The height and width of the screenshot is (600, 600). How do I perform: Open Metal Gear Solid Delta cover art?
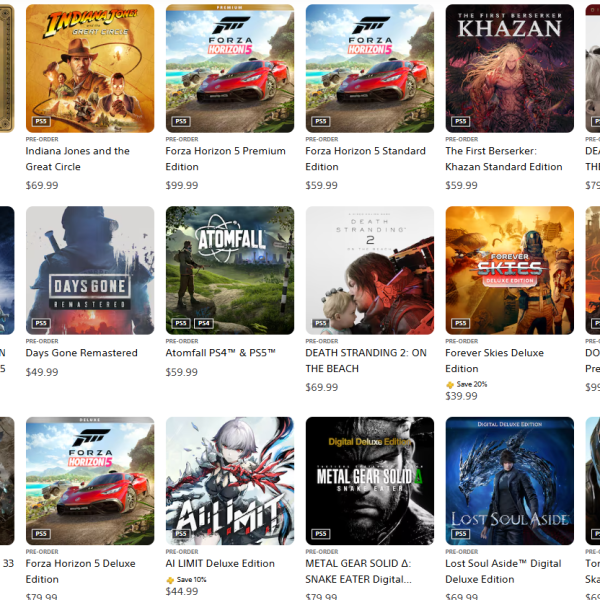370,481
